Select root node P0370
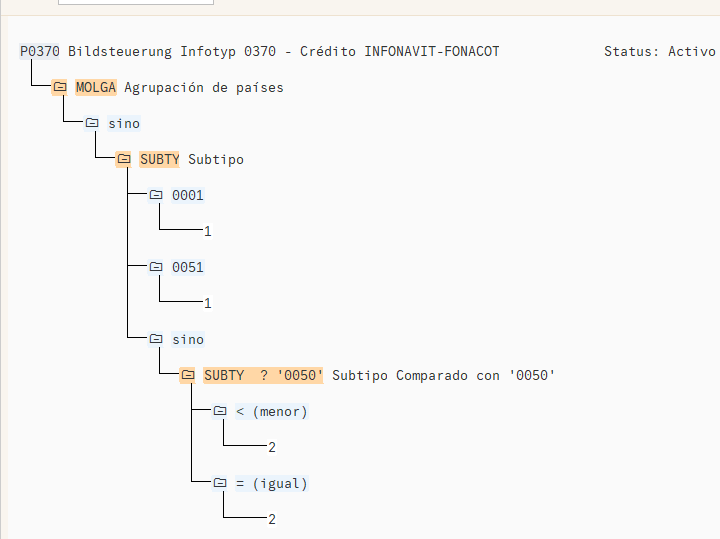This screenshot has height=539, width=720. coord(40,51)
